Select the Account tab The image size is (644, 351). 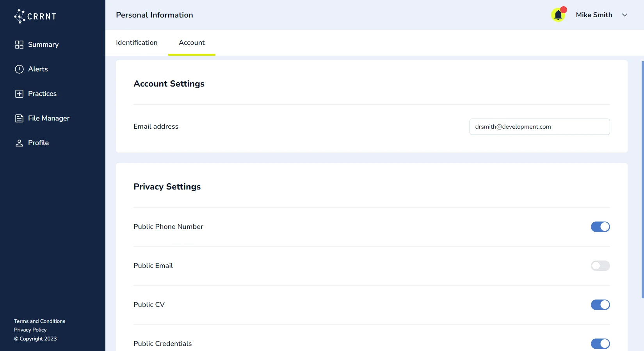click(192, 43)
